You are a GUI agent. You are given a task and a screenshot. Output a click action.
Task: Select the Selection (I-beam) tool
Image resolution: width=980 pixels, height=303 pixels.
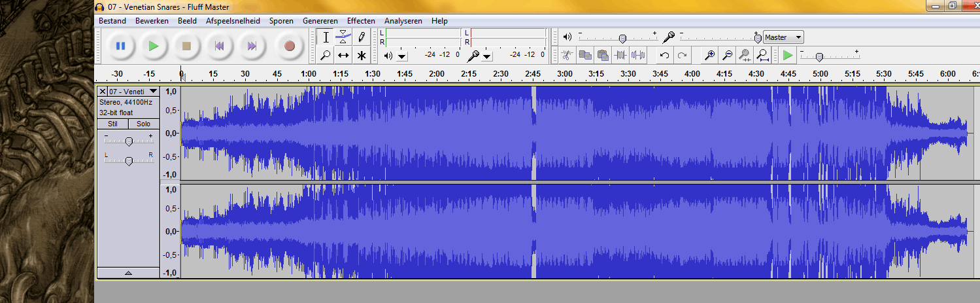pos(326,37)
